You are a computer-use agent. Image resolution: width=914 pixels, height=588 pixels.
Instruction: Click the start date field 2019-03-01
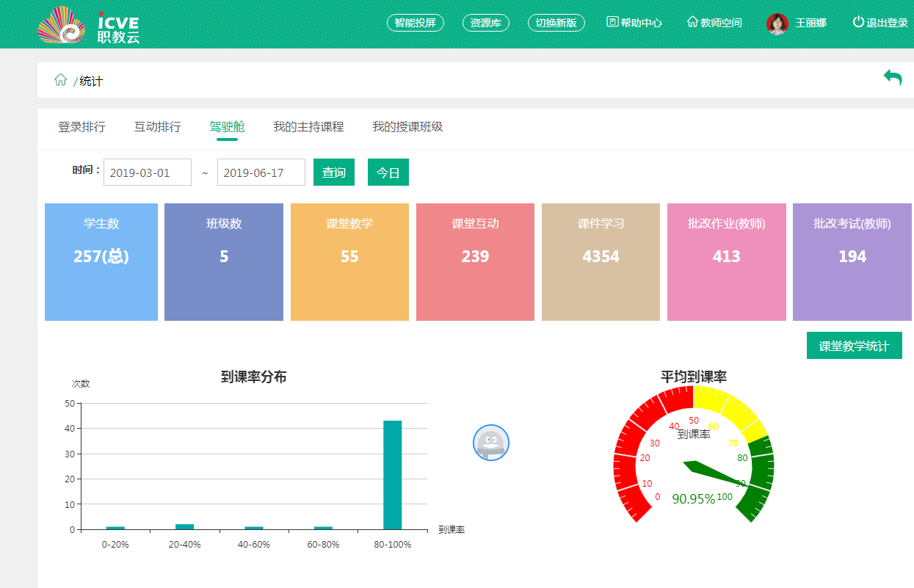pyautogui.click(x=147, y=173)
